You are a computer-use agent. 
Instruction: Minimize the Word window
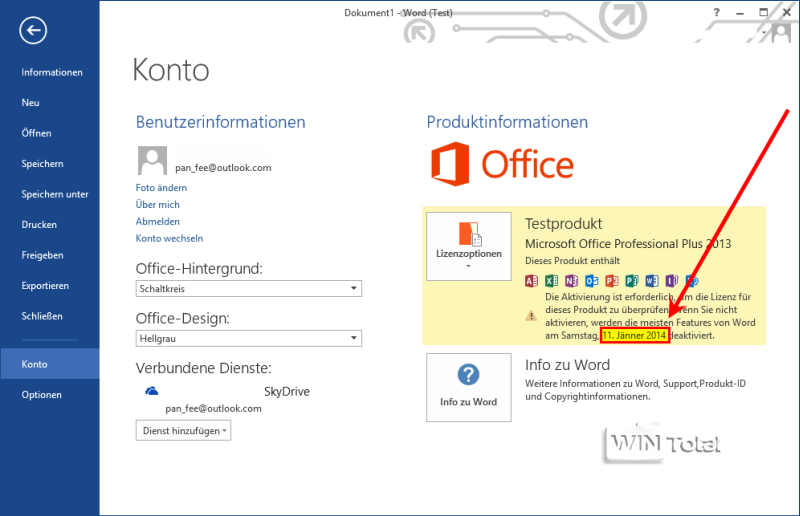[740, 12]
